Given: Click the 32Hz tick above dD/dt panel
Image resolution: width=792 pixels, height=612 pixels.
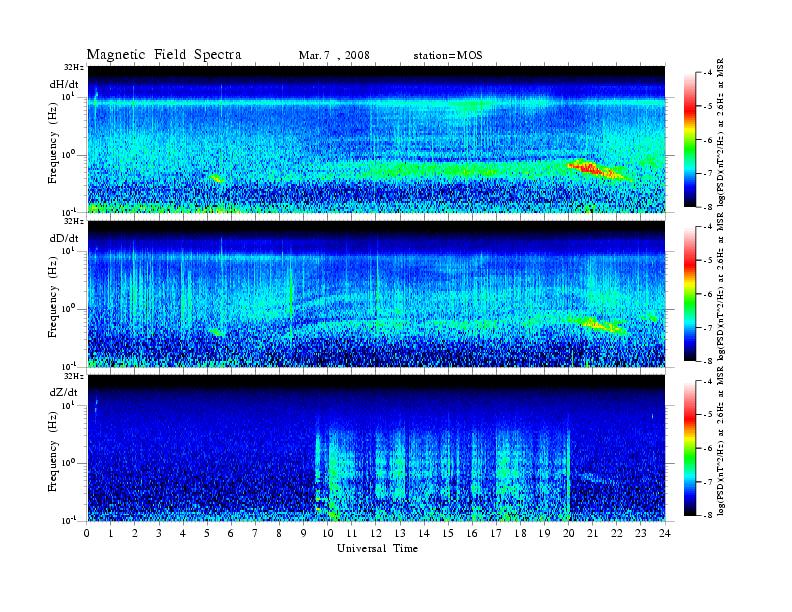Looking at the screenshot, I should coord(74,221).
